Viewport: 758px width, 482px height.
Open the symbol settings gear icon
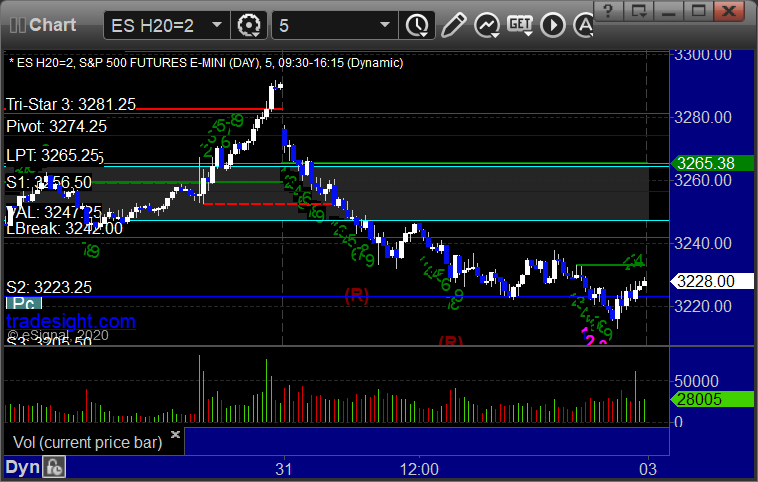pos(249,25)
